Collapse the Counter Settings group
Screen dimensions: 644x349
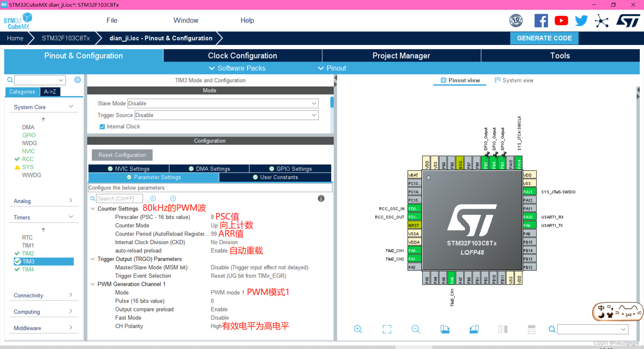coord(93,209)
